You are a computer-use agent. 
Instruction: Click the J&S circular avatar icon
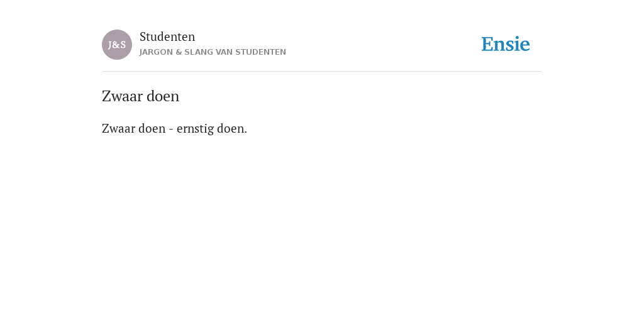116,45
